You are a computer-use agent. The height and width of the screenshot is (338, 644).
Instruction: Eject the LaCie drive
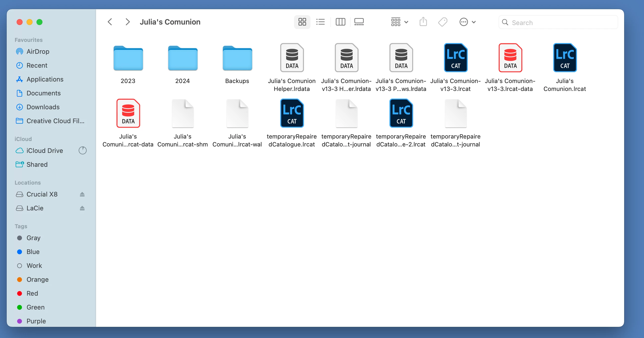pyautogui.click(x=82, y=208)
